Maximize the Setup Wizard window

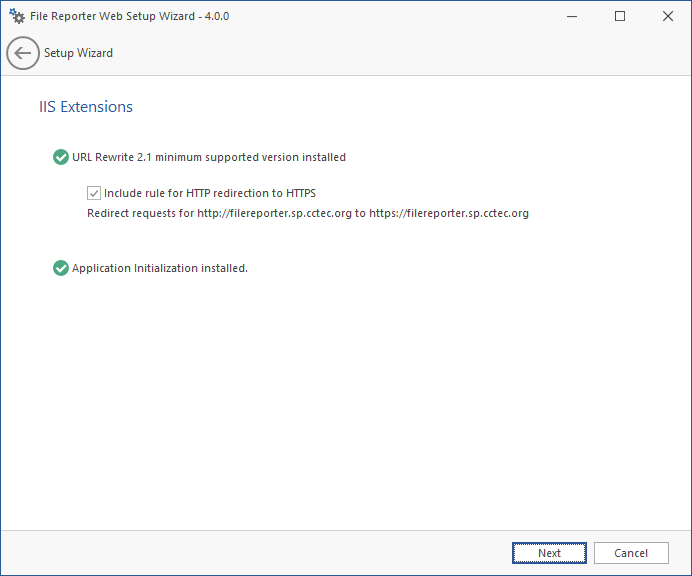[620, 16]
